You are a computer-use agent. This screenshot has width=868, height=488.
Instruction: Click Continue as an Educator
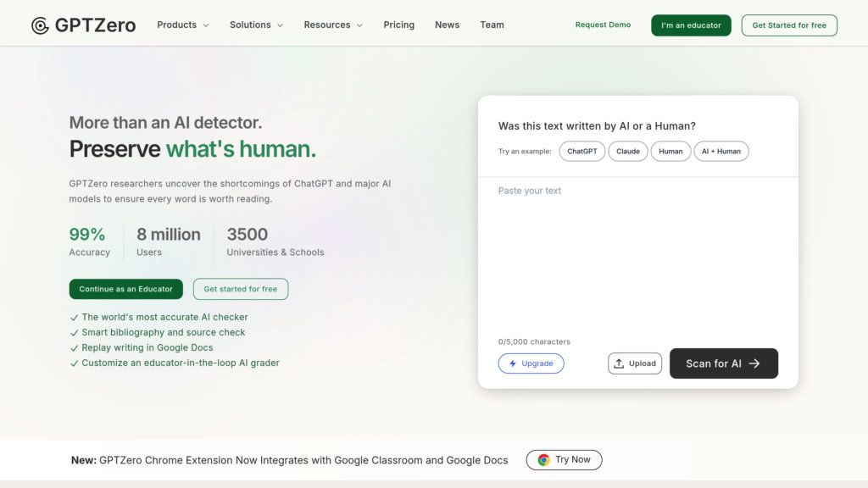tap(125, 289)
